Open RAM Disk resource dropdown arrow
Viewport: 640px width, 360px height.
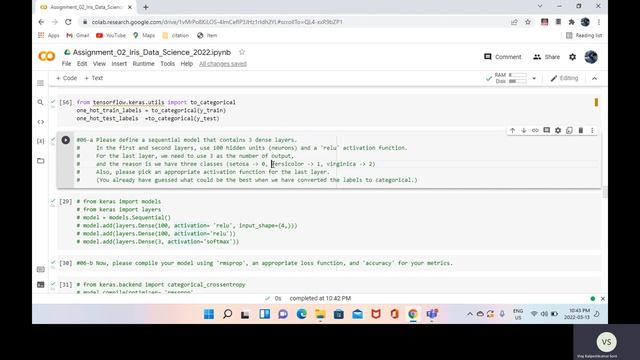coord(534,78)
